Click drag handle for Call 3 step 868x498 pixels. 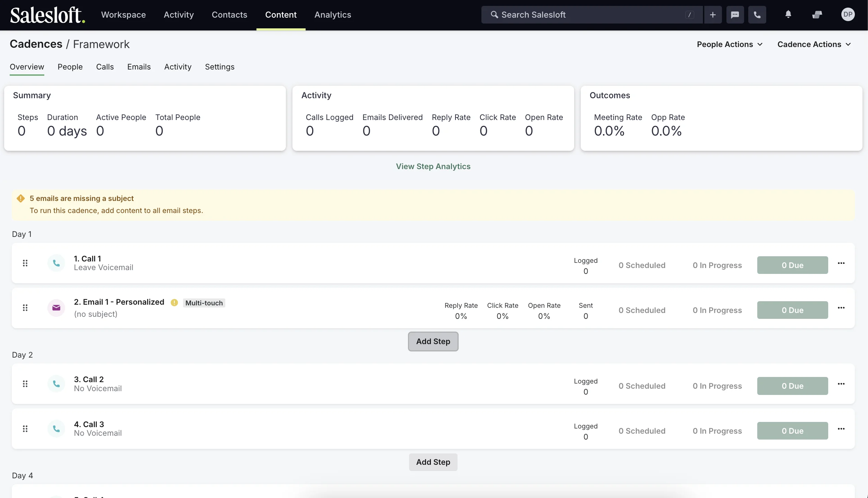[25, 429]
